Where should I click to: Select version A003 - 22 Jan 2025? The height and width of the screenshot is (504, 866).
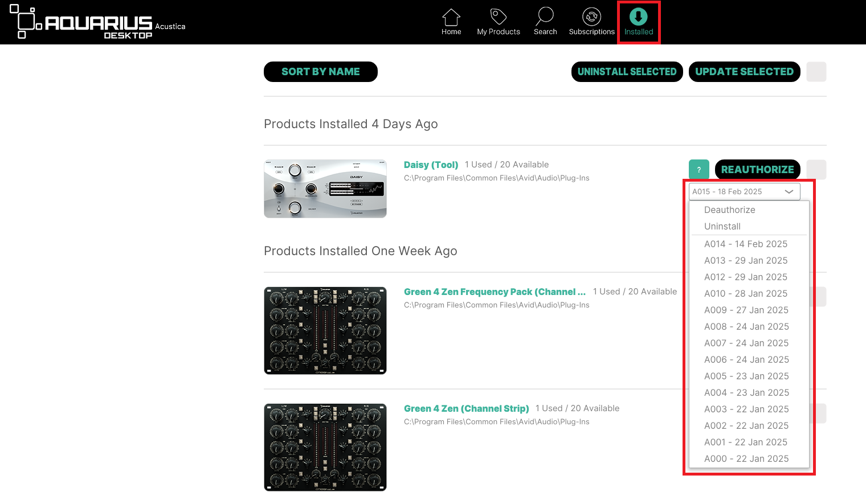749,409
